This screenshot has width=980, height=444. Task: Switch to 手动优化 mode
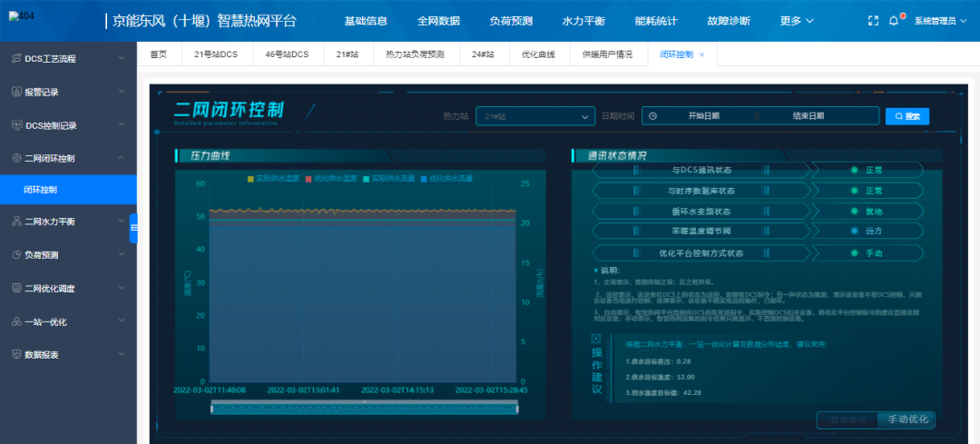[x=907, y=419]
